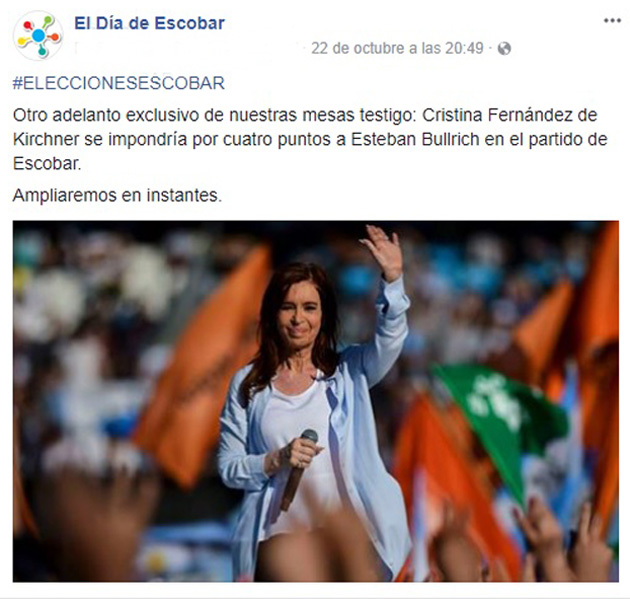This screenshot has width=630, height=599.
Task: Click the raised waving hand in photo
Action: pos(382,252)
